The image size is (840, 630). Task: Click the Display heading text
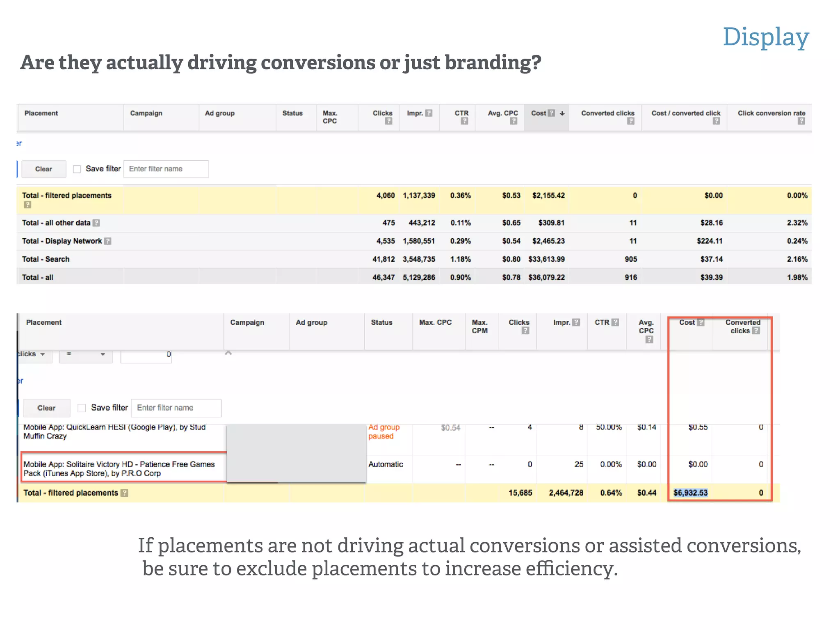(766, 37)
